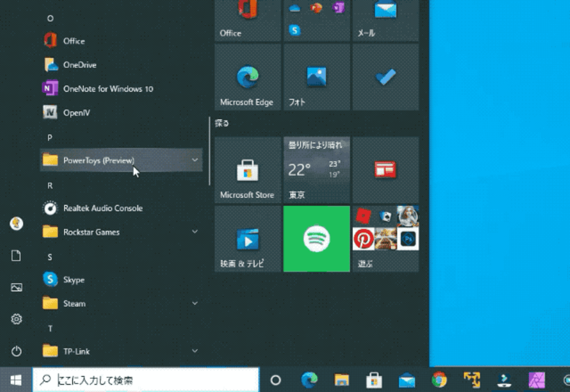Click the yellow network-diagram taskbar icon
Image resolution: width=570 pixels, height=392 pixels.
click(472, 380)
